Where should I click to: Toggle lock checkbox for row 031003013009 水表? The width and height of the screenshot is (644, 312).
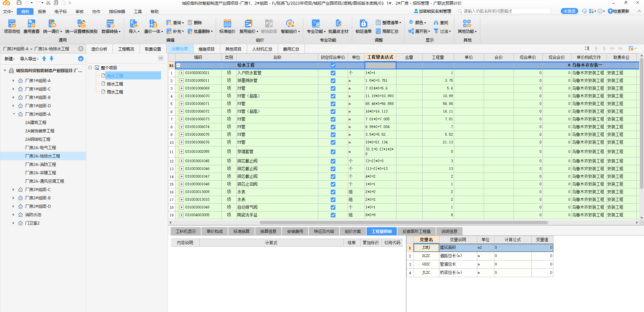[x=333, y=192]
